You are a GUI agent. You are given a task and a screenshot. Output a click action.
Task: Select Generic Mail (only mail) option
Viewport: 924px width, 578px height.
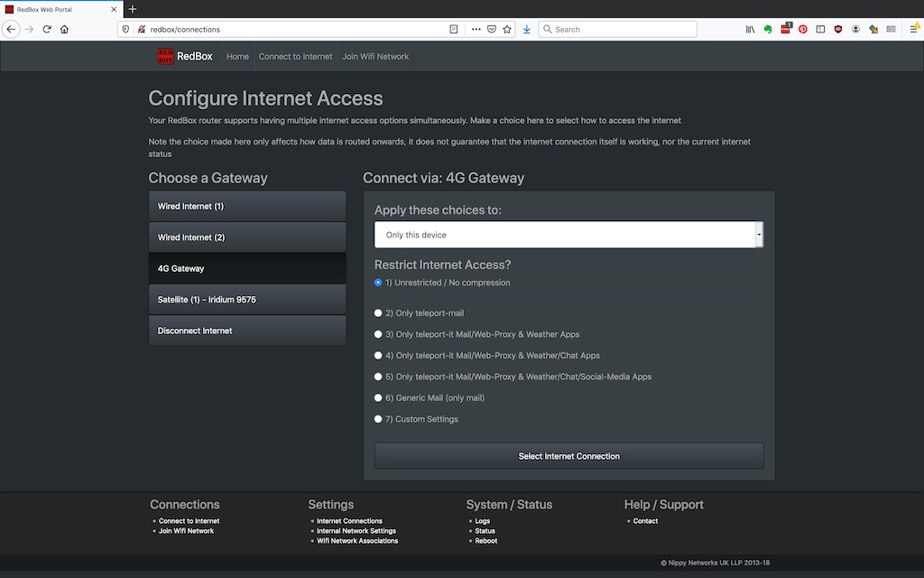[378, 398]
